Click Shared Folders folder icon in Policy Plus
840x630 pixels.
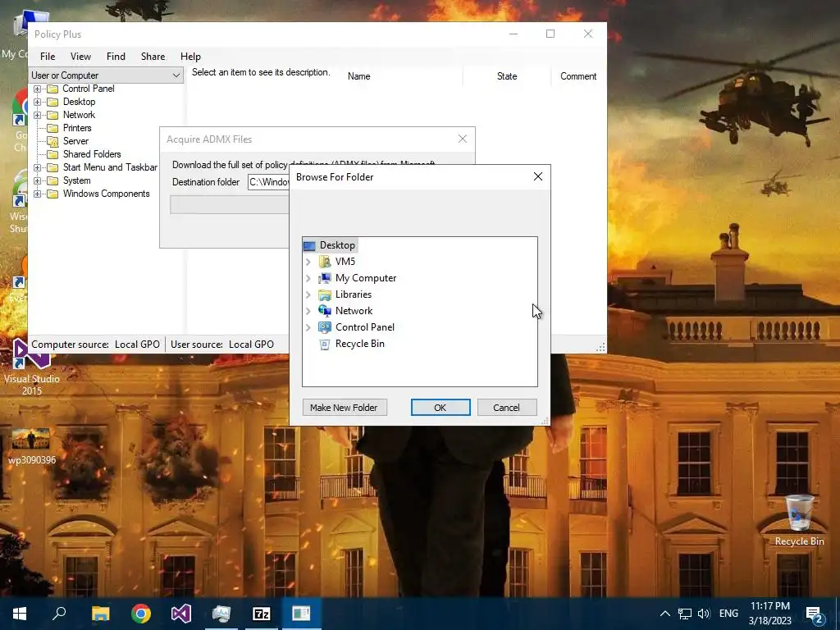pyautogui.click(x=52, y=154)
